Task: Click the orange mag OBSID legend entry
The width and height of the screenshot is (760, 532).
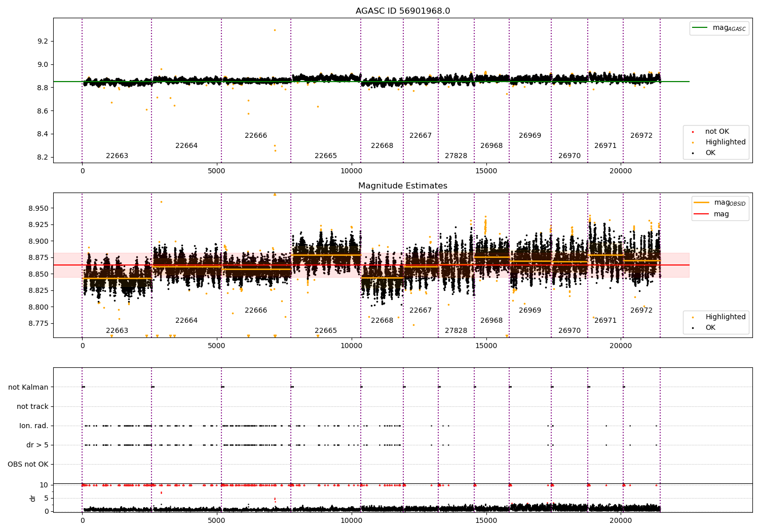Action: [x=719, y=203]
